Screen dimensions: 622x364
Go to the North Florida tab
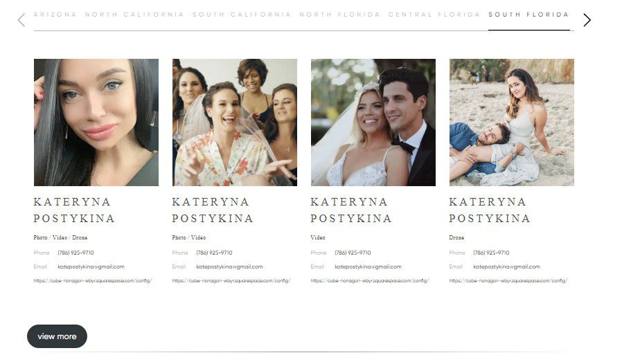(339, 15)
